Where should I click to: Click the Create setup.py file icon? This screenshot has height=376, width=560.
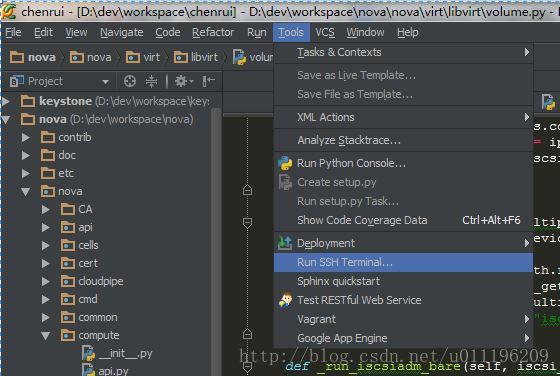(x=285, y=182)
